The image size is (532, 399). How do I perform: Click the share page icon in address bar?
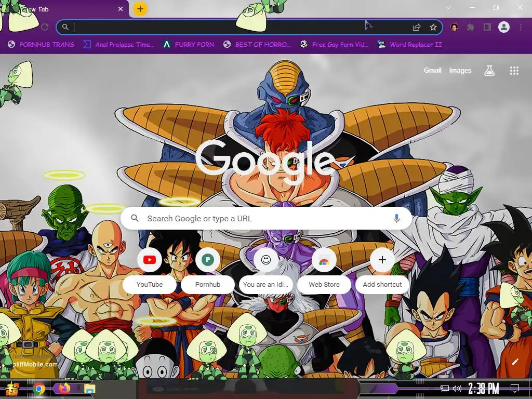(x=417, y=28)
